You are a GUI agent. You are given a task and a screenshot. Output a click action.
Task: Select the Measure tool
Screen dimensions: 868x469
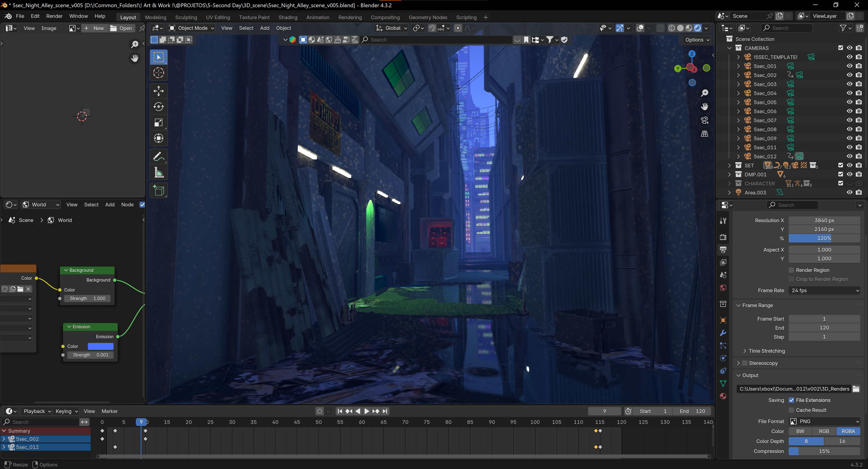coord(158,172)
